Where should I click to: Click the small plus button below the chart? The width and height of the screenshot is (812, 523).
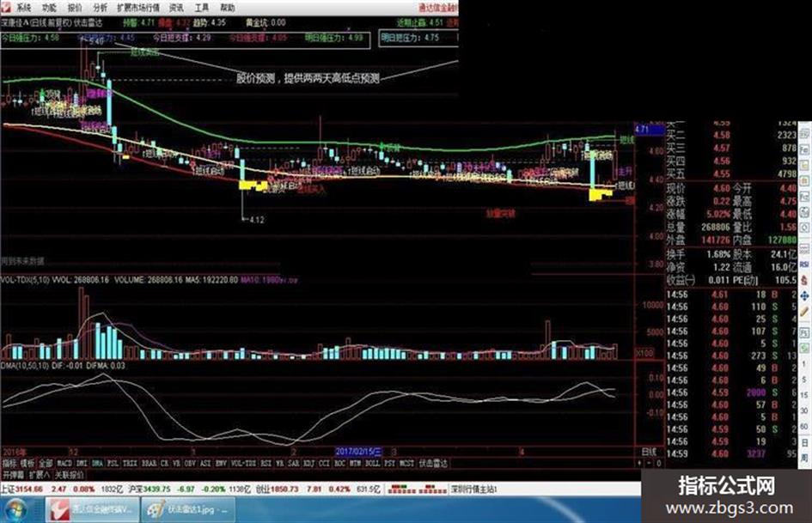640,464
